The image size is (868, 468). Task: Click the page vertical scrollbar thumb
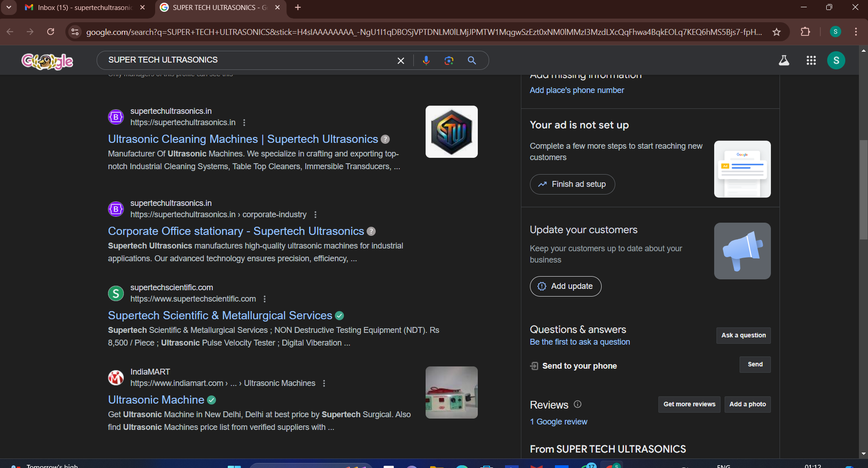tap(863, 190)
